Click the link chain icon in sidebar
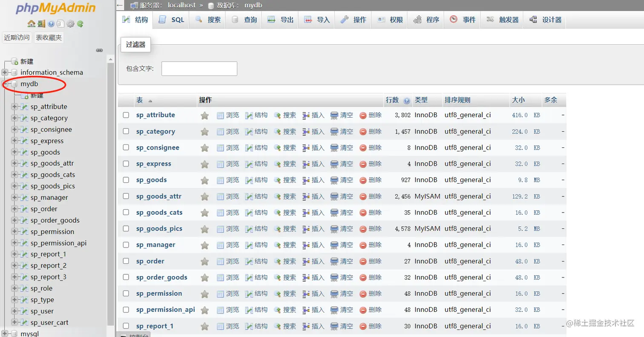This screenshot has height=337, width=644. pyautogui.click(x=99, y=50)
